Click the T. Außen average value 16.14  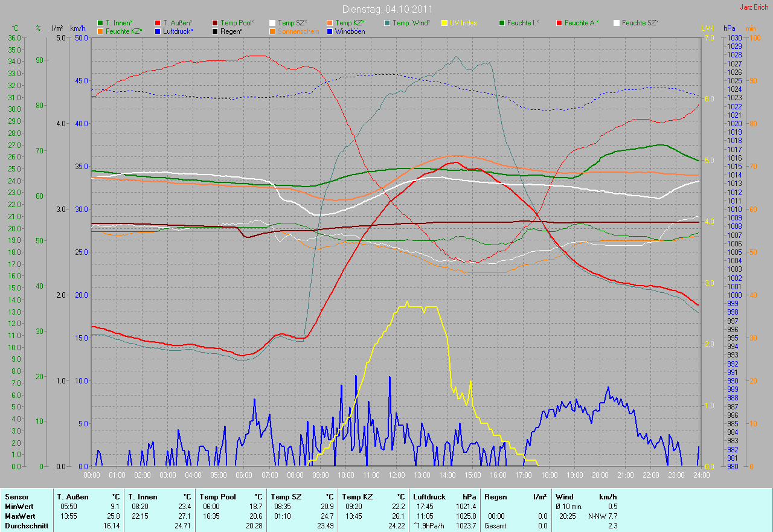(x=112, y=526)
